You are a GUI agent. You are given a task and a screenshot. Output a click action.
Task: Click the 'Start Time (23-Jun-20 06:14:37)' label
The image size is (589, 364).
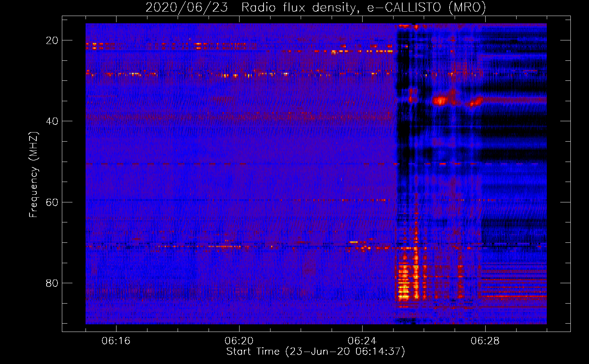(316, 352)
